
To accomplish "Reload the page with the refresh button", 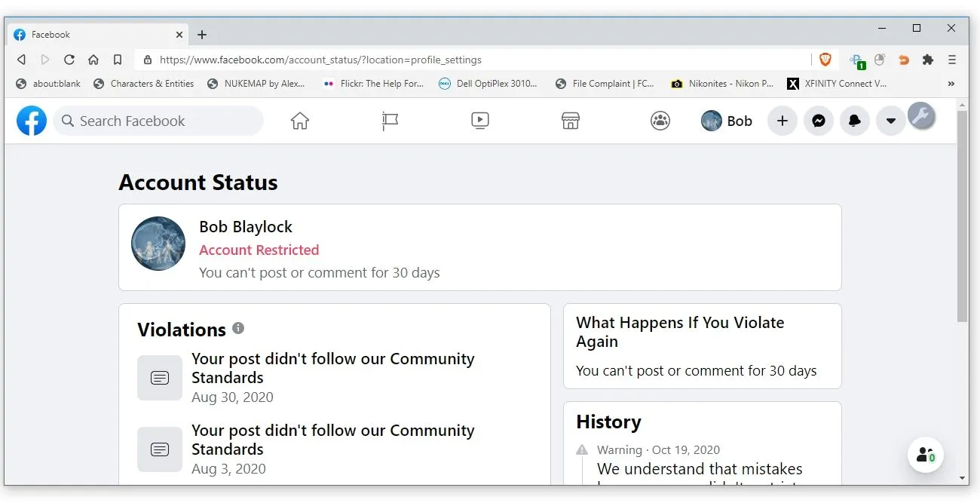I will (x=69, y=60).
